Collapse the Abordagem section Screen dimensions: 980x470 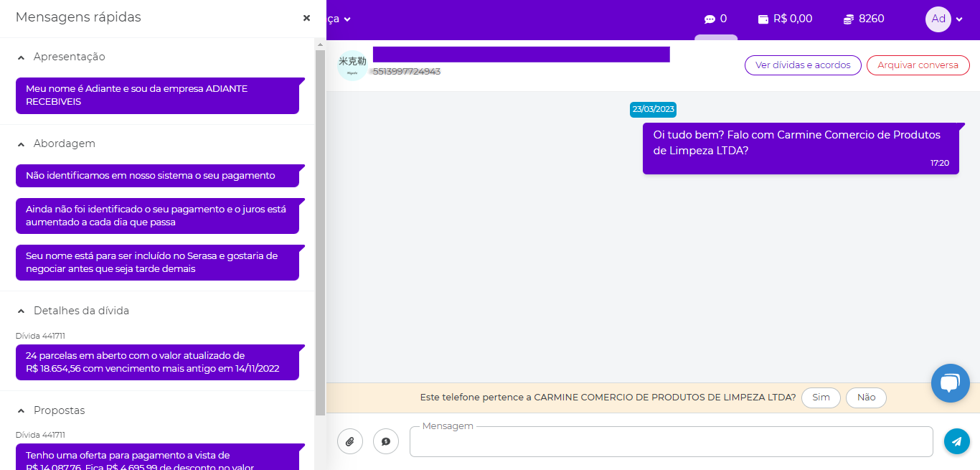coord(22,144)
